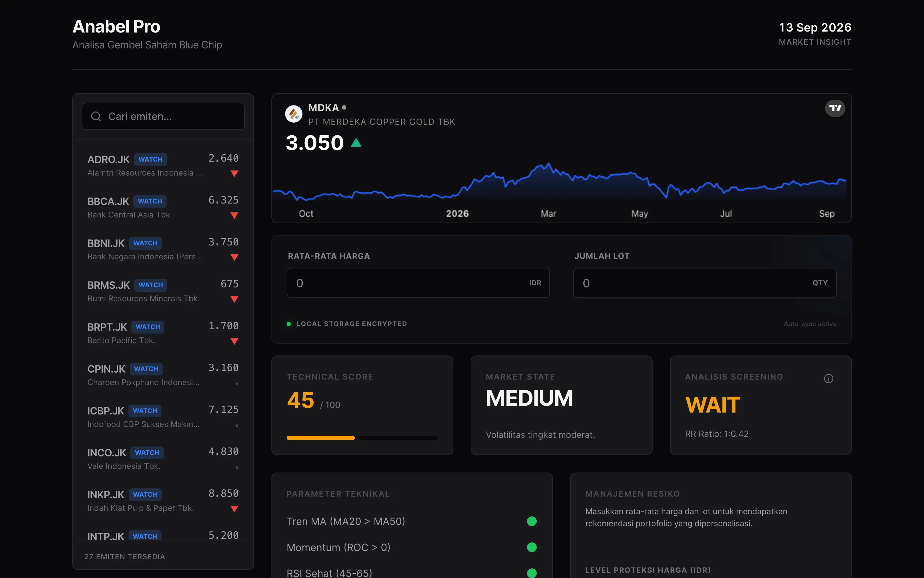This screenshot has width=924, height=578.
Task: Select BBCA.JK Bank Central Asia
Action: coord(163,208)
